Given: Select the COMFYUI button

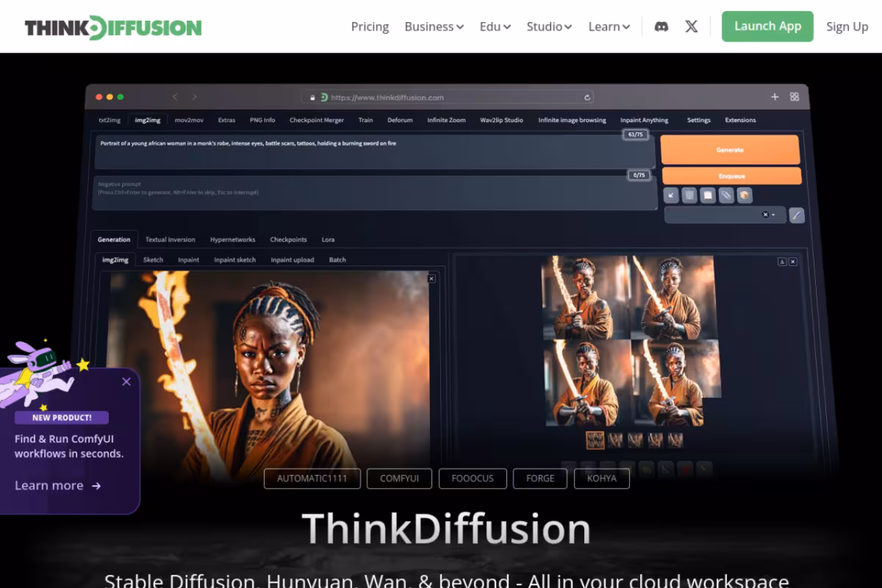Looking at the screenshot, I should 399,478.
